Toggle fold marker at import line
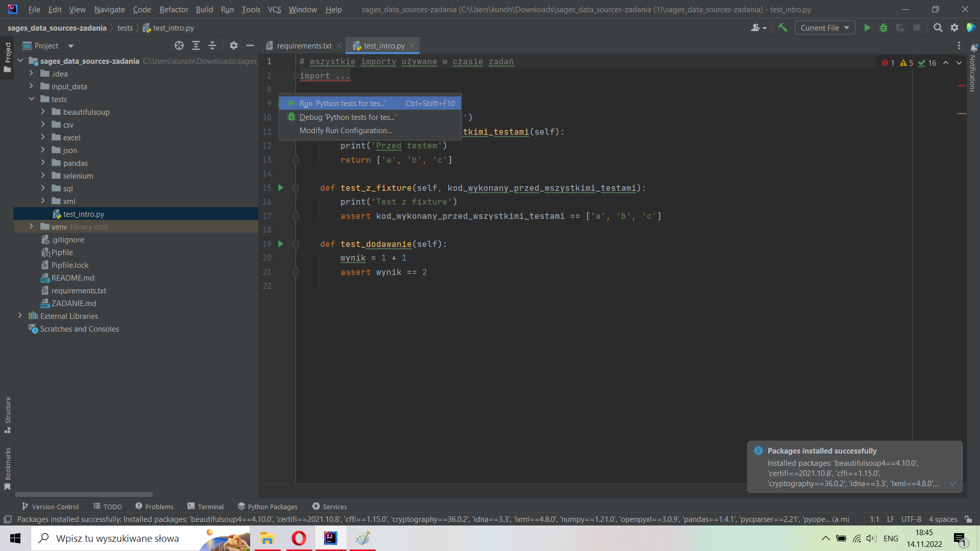Screen dimensions: 980x551 point(296,76)
